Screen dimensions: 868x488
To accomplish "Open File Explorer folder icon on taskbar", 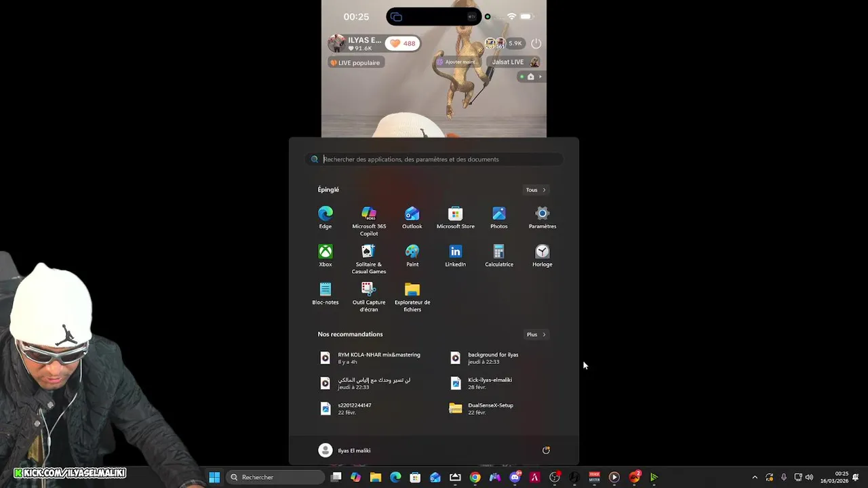I will click(376, 477).
